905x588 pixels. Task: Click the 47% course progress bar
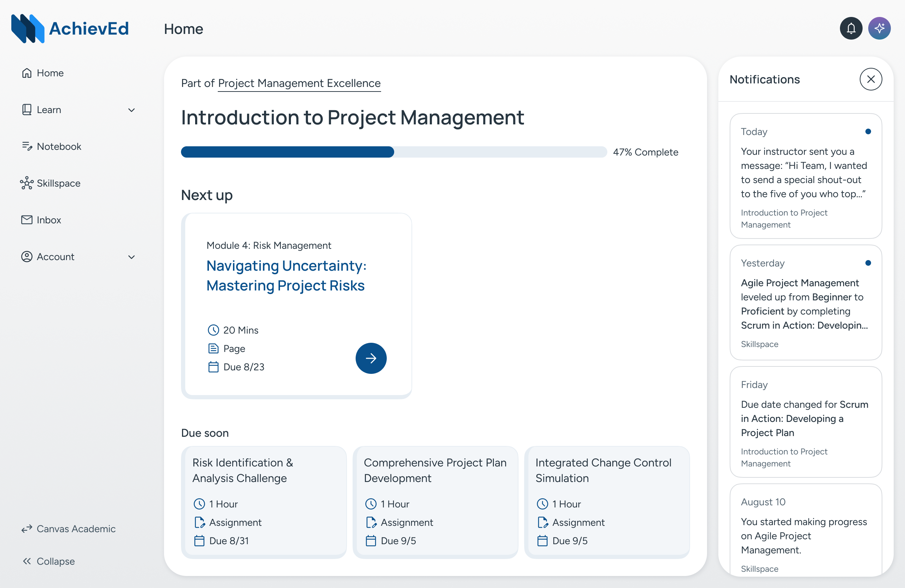coord(393,152)
